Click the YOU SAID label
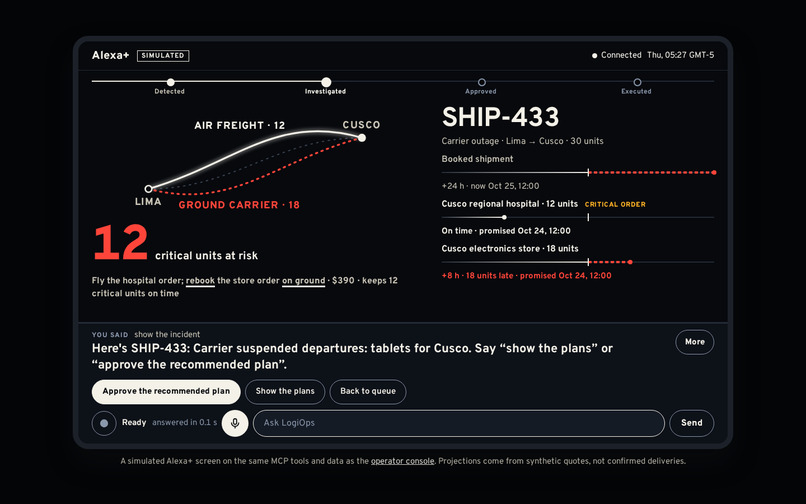806x504 pixels. pyautogui.click(x=110, y=335)
